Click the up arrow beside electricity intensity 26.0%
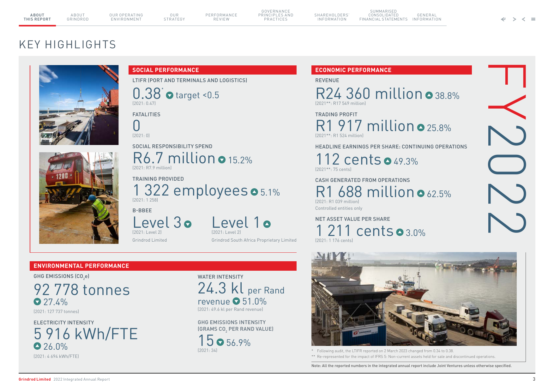 [37, 346]
